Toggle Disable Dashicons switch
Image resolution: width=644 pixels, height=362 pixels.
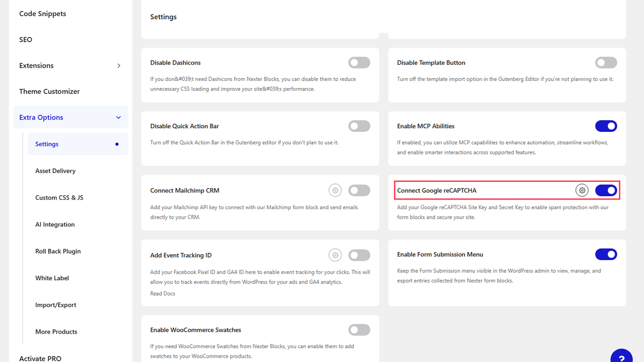pos(359,63)
